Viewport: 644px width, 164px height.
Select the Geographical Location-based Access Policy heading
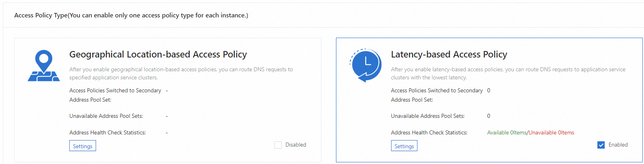(x=158, y=54)
